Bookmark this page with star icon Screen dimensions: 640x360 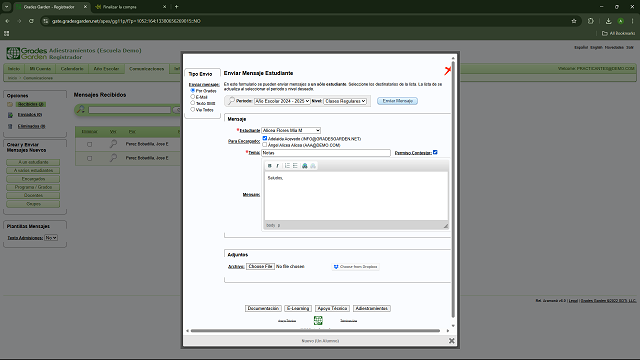(574, 21)
